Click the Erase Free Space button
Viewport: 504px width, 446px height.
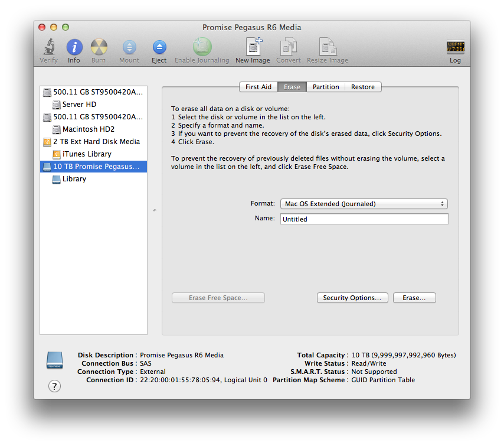tap(218, 298)
